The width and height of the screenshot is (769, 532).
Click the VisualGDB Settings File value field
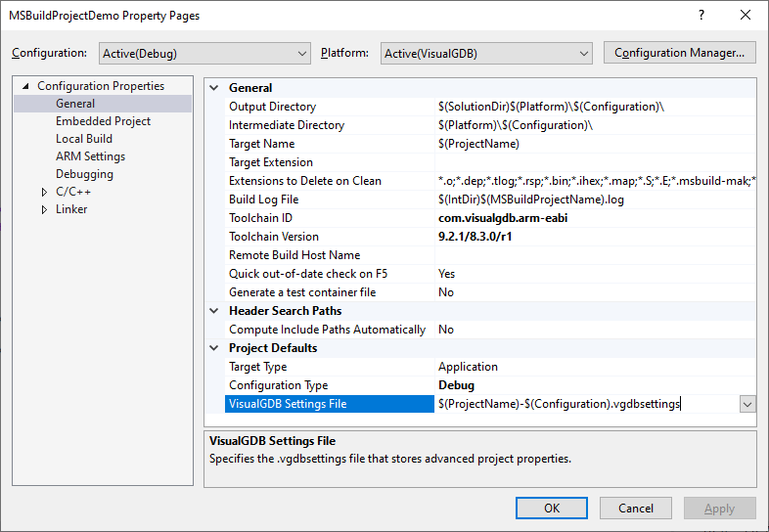pyautogui.click(x=587, y=404)
